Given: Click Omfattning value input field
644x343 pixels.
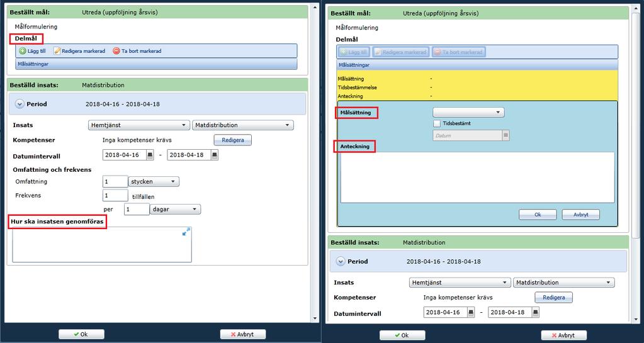Looking at the screenshot, I should (115, 181).
